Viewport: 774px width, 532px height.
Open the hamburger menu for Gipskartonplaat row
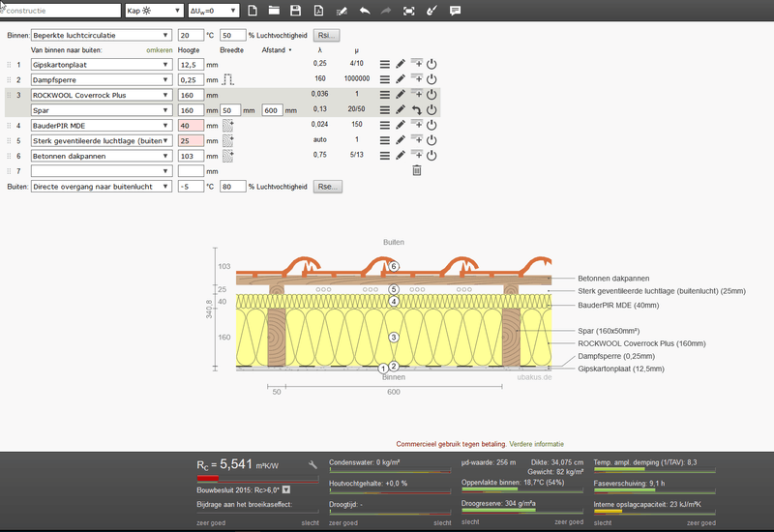pos(384,65)
